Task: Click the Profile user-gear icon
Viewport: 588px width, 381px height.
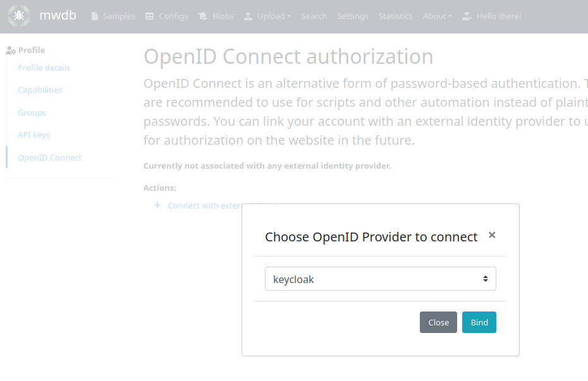Action: 11,51
